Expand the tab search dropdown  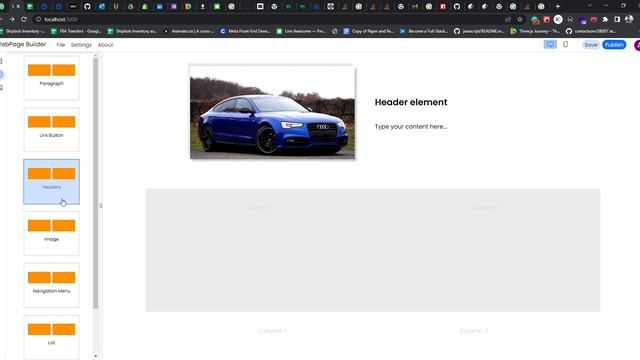point(589,6)
